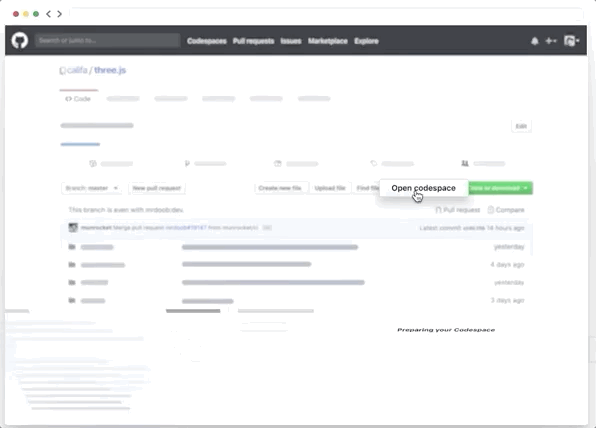Click the GitHub Octocat logo

tap(20, 40)
